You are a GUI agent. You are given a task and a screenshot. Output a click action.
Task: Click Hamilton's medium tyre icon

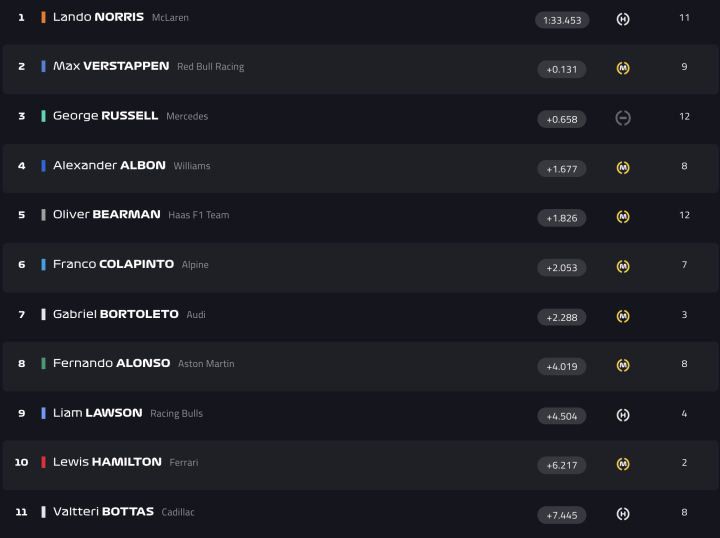[x=623, y=464]
